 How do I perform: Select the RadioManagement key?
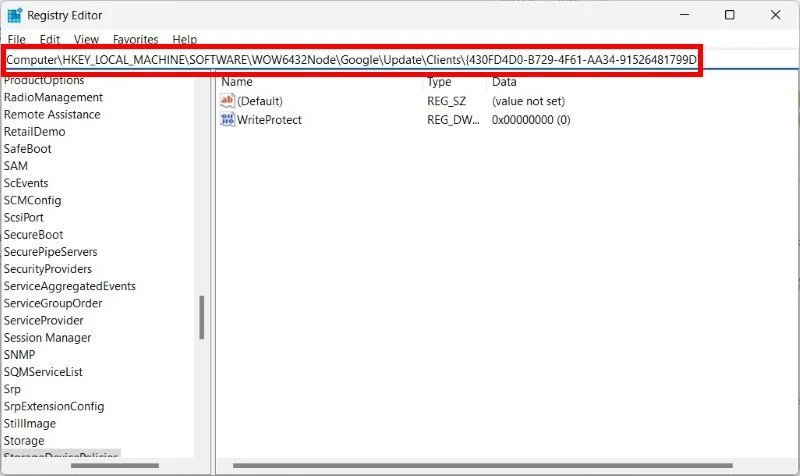click(53, 97)
